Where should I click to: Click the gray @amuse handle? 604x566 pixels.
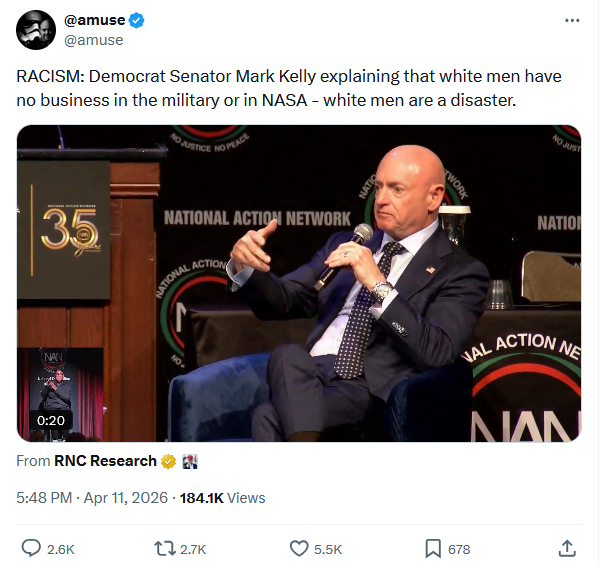[93, 40]
